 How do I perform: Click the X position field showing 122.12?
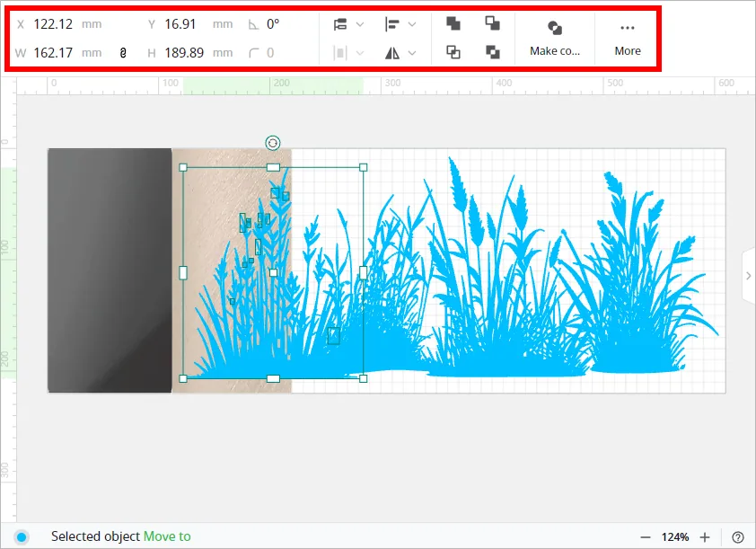point(53,24)
